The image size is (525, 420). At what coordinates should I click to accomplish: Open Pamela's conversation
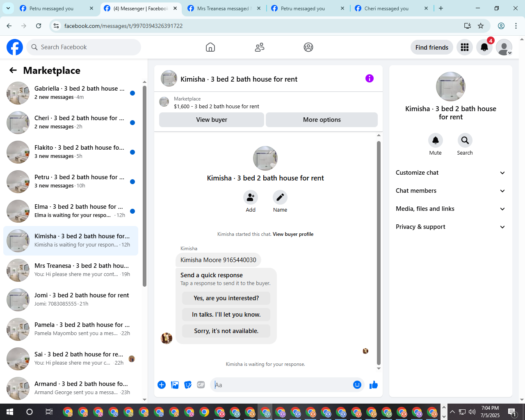pos(71,329)
